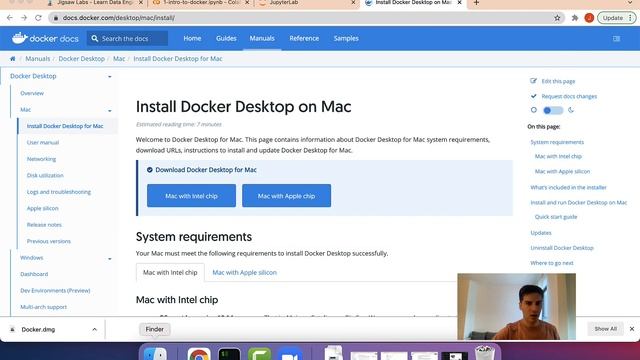Go to Docker Desktop breadcrumb link
This screenshot has height=360, width=640.
tap(82, 59)
